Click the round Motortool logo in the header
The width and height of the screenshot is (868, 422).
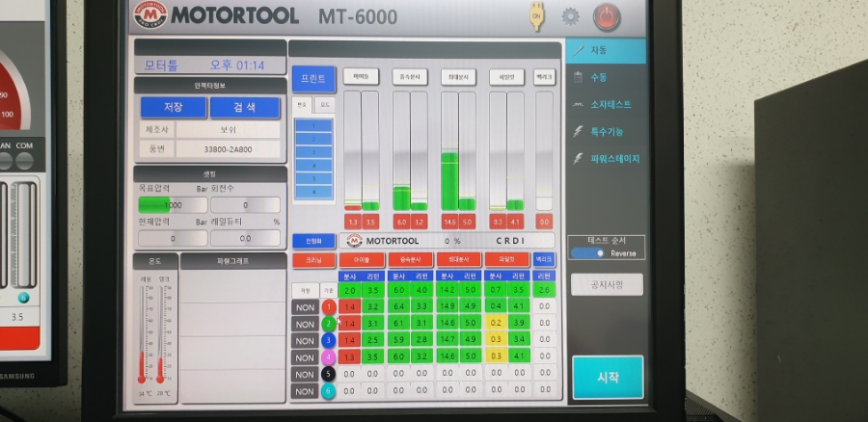[150, 14]
